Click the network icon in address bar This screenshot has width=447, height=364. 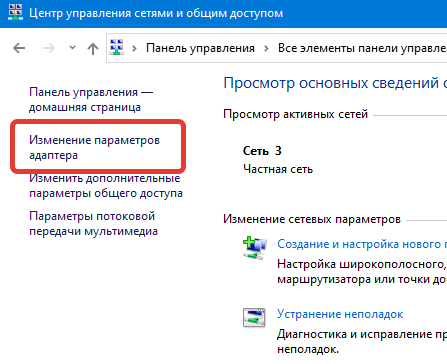click(x=117, y=47)
